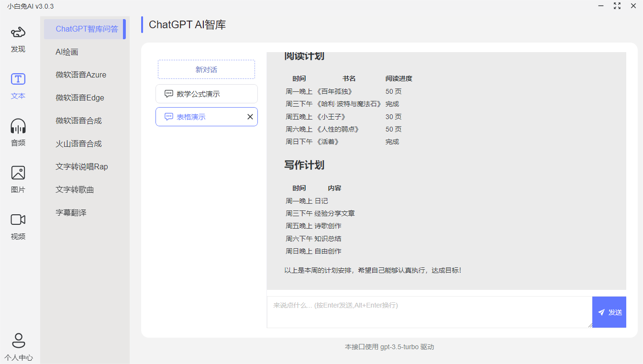The width and height of the screenshot is (643, 364).
Task: Open the 表格演示 conversation
Action: [x=207, y=117]
